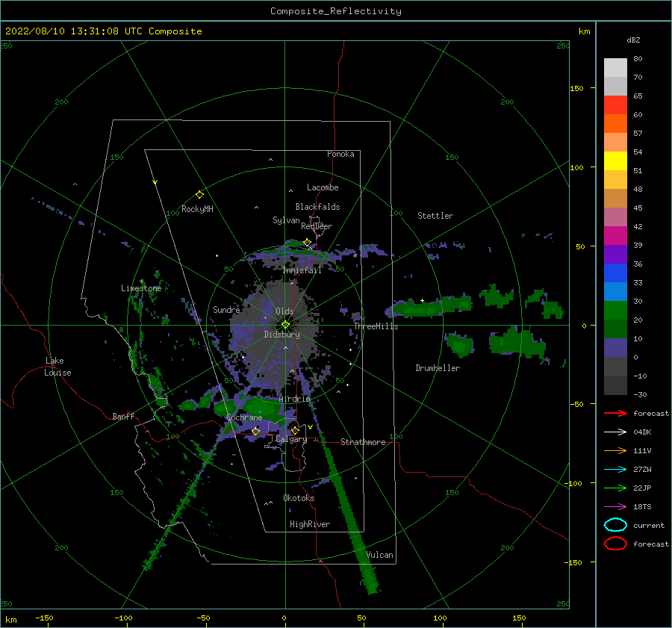Click the white 04DK arrow icon
The width and height of the screenshot is (672, 628).
(x=615, y=432)
